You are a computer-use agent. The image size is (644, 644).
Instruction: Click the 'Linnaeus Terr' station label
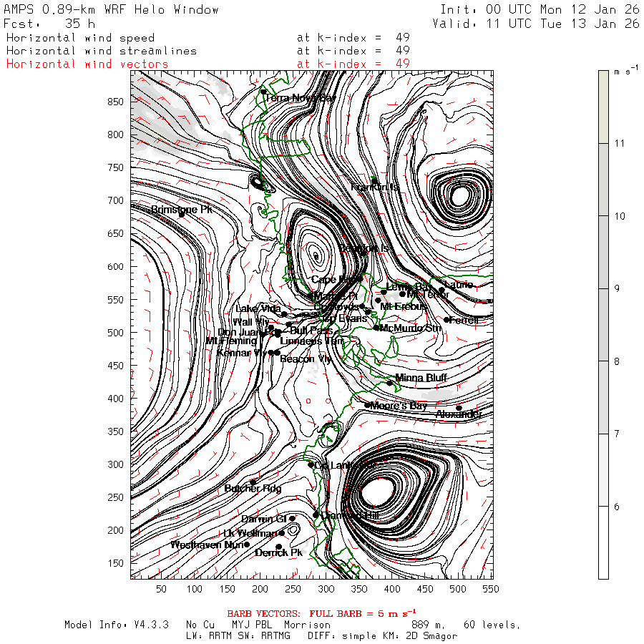tap(312, 341)
